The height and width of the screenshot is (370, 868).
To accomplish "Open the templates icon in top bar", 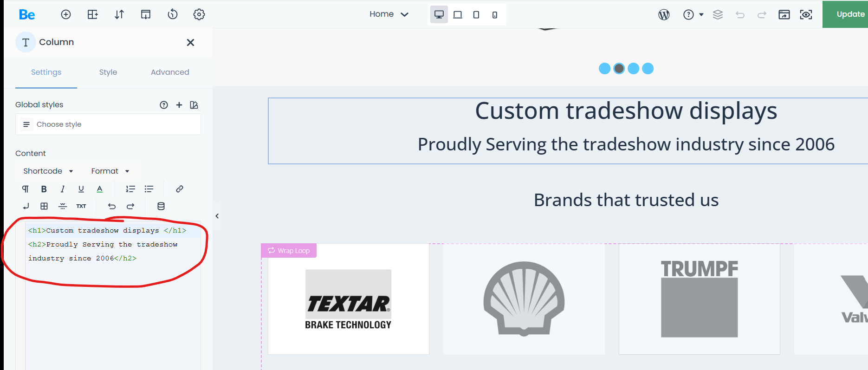I will tap(146, 14).
